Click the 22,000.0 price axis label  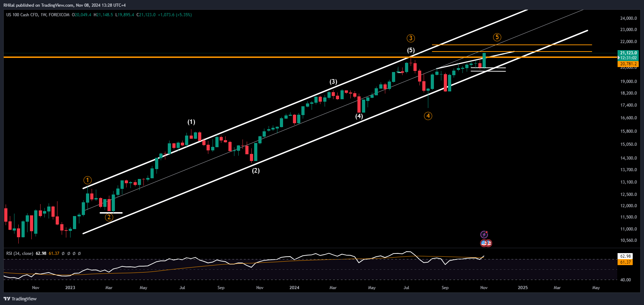click(628, 42)
